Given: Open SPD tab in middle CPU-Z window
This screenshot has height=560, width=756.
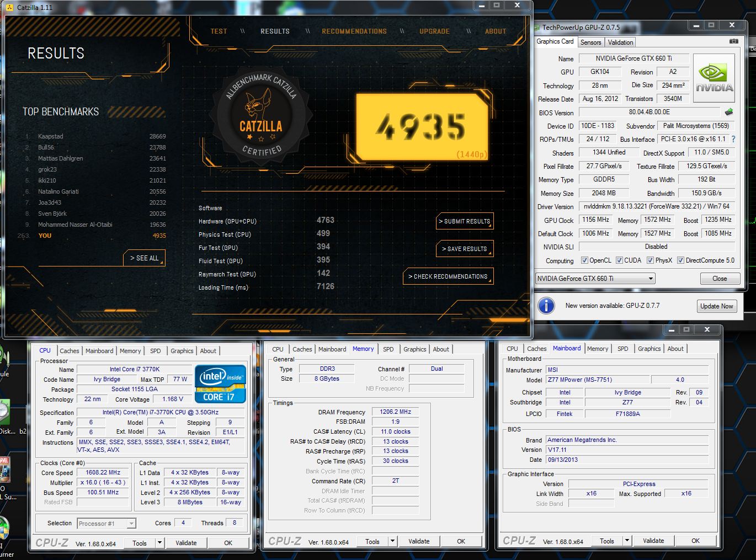Looking at the screenshot, I should (x=388, y=349).
